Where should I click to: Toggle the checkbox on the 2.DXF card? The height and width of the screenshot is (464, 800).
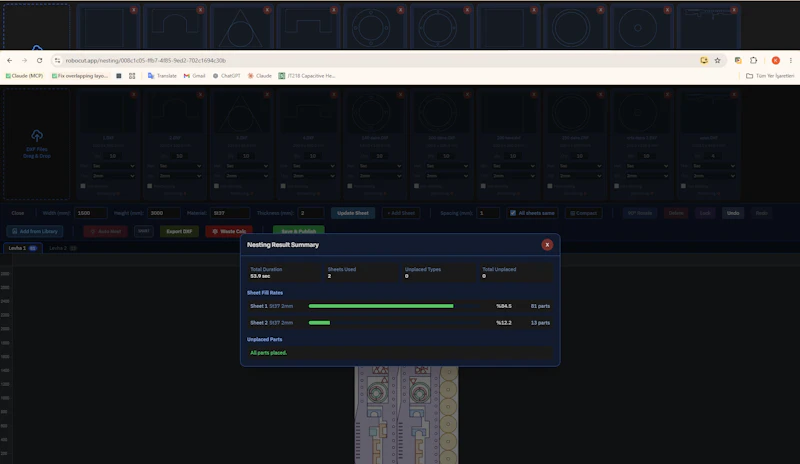click(149, 186)
